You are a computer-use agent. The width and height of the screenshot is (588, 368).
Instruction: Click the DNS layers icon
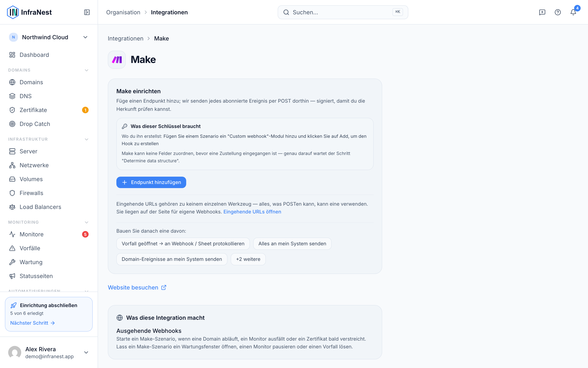[12, 96]
